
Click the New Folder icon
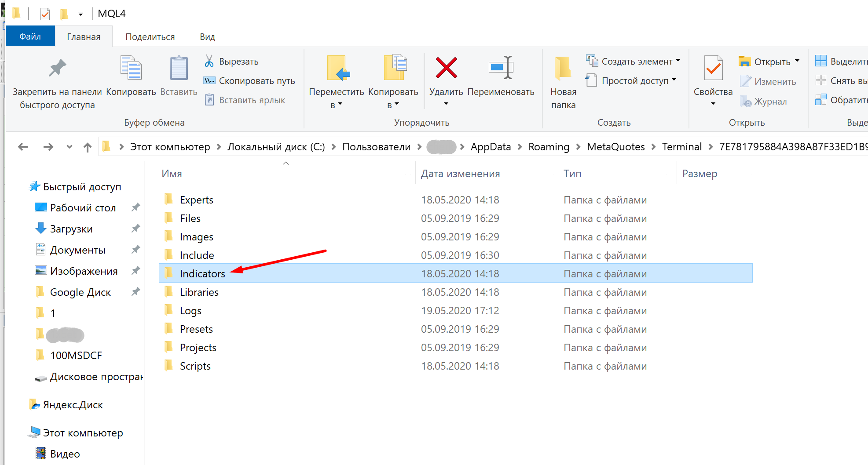coord(563,68)
